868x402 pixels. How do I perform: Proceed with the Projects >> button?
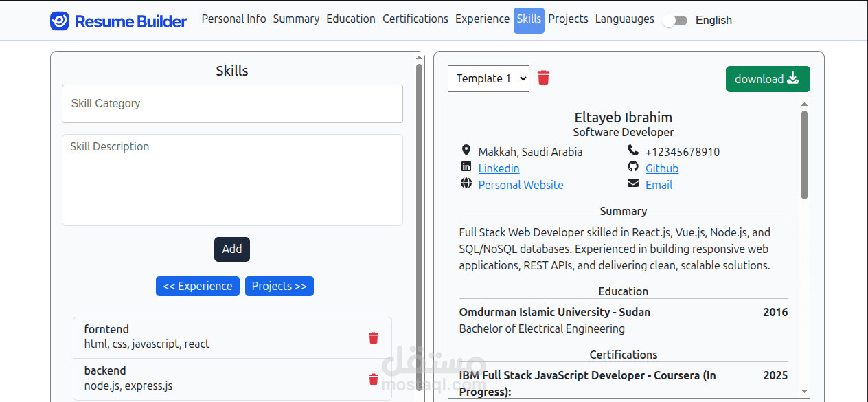click(x=279, y=287)
